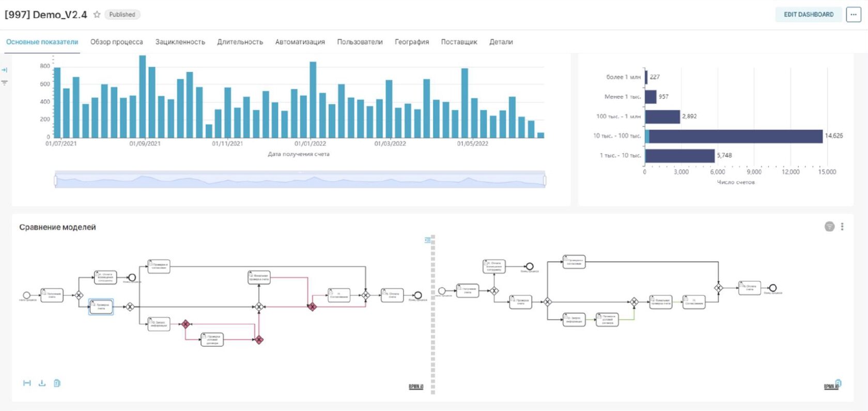Click the Published status badge
The height and width of the screenshot is (411, 868).
[122, 14]
